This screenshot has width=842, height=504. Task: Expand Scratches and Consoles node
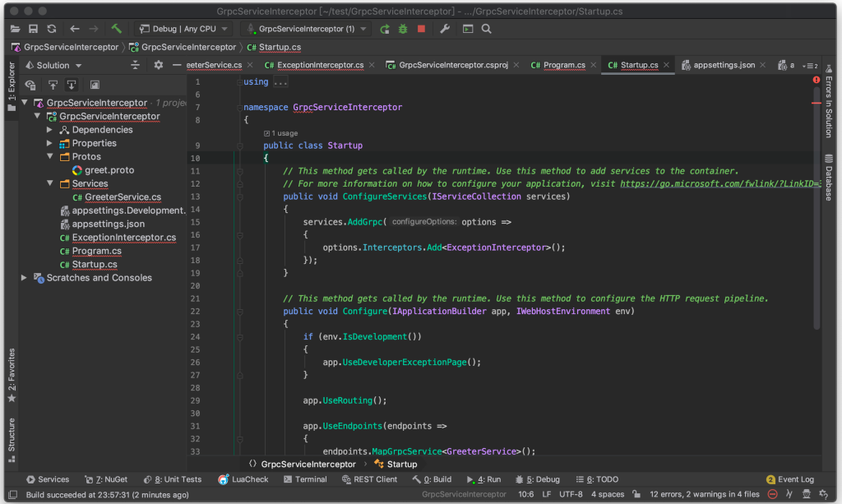[x=24, y=278]
